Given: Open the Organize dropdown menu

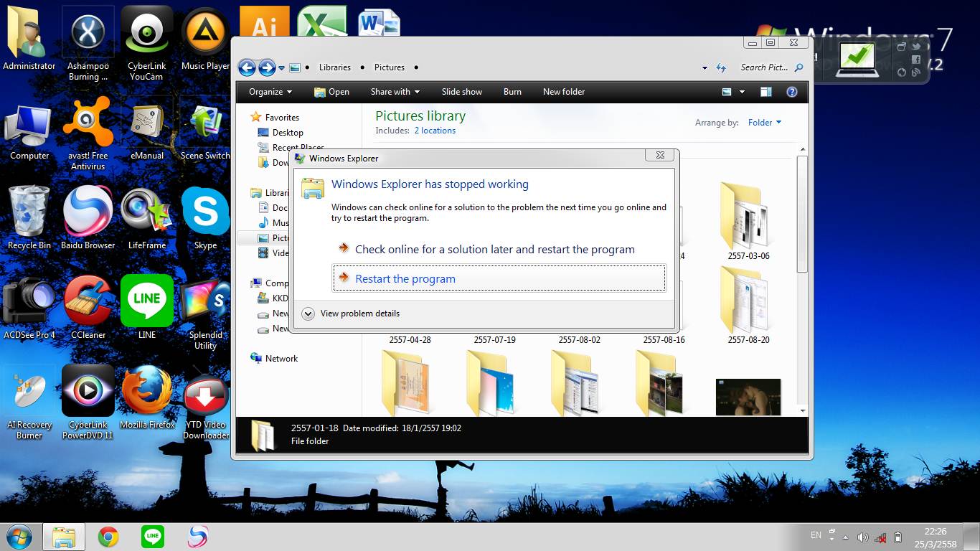Looking at the screenshot, I should pos(270,92).
